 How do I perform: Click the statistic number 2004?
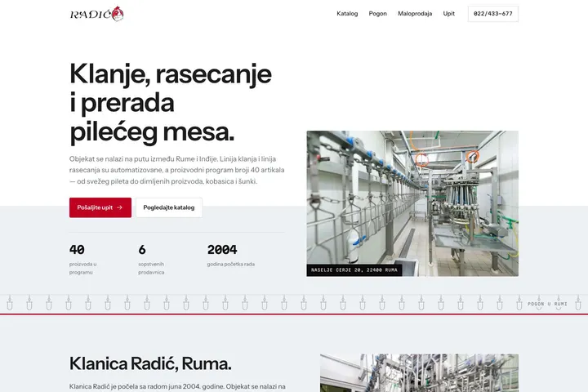tap(222, 249)
